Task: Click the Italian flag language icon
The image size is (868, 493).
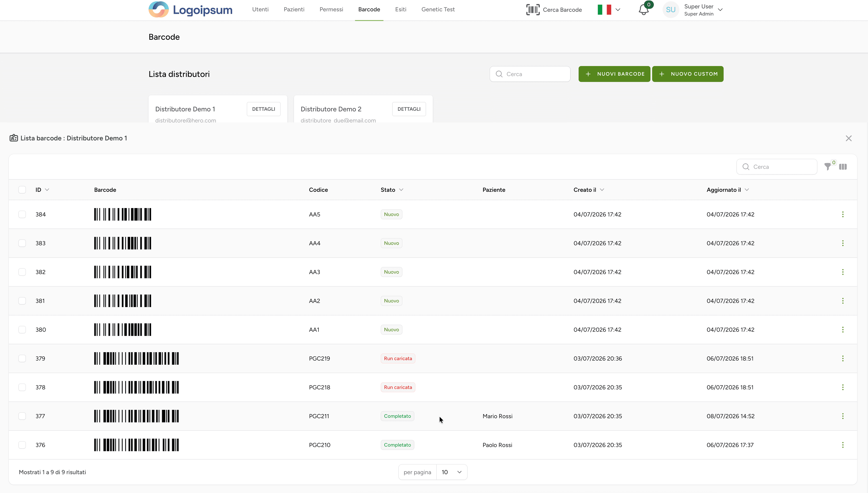Action: [604, 9]
